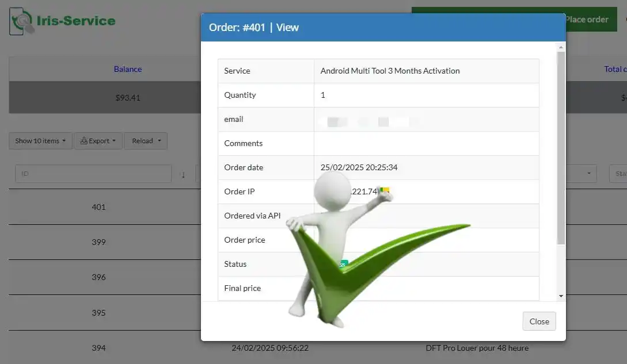Screen dimensions: 627x364
Task: Open the Export dropdown
Action: [x=98, y=141]
